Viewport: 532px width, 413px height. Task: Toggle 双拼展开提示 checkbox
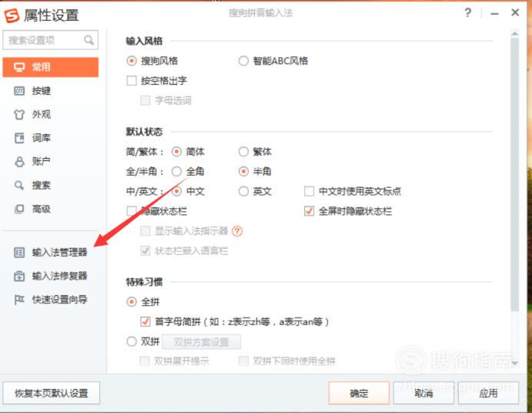[145, 361]
